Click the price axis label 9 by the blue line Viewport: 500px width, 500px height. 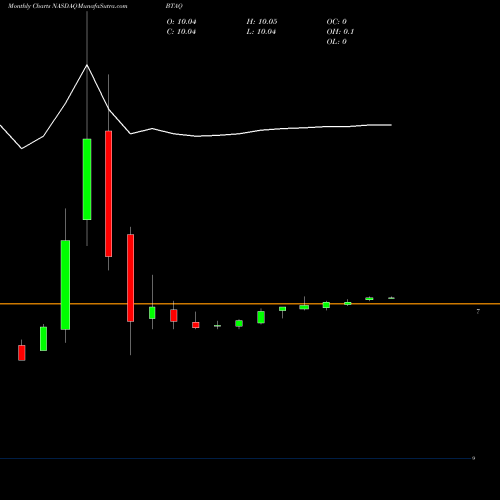[473, 458]
